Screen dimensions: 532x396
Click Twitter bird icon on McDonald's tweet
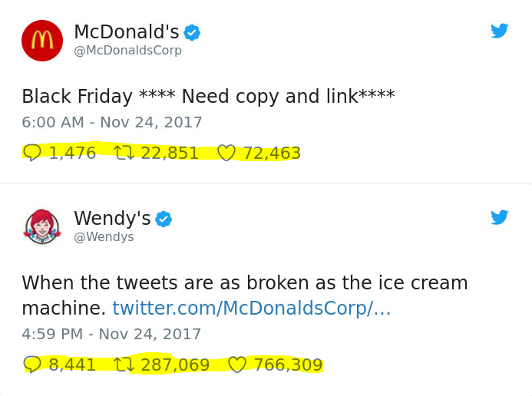[x=500, y=31]
